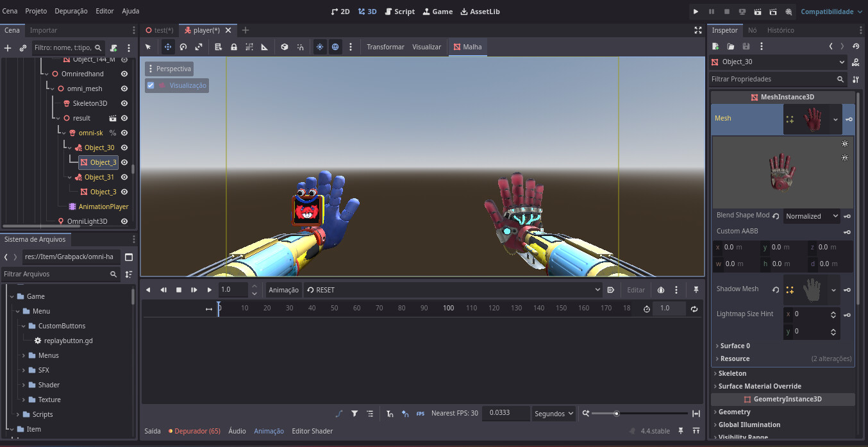Switch to the test(*) scene tab
Viewport: 868px width, 447px height.
click(160, 30)
